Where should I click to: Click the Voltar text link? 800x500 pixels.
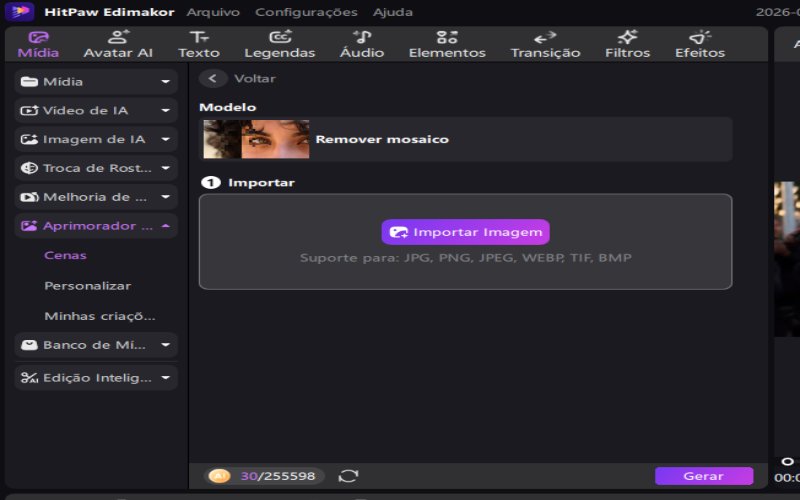click(255, 79)
